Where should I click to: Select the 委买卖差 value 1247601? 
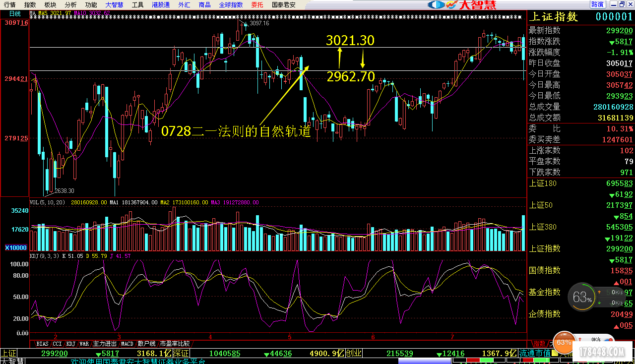click(617, 139)
